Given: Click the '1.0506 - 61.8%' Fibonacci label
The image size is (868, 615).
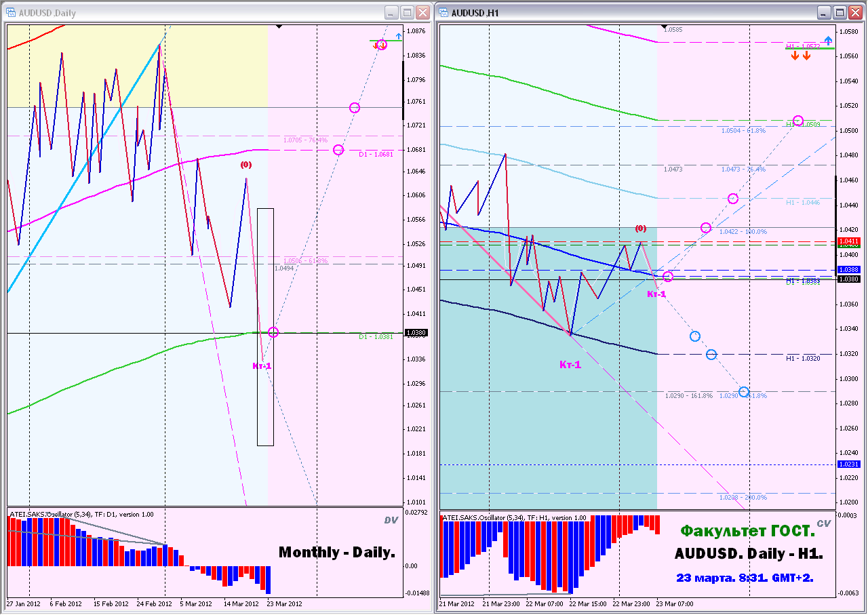Looking at the screenshot, I should 306,260.
